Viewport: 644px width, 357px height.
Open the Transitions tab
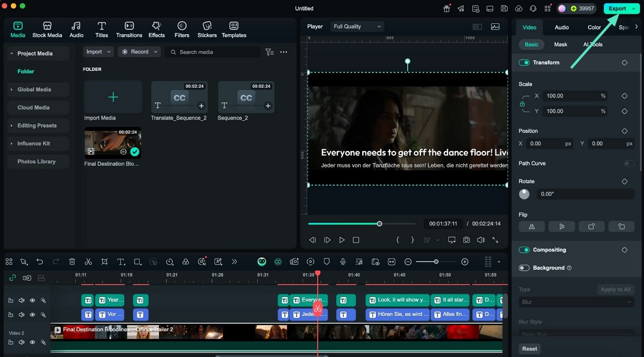(x=129, y=30)
